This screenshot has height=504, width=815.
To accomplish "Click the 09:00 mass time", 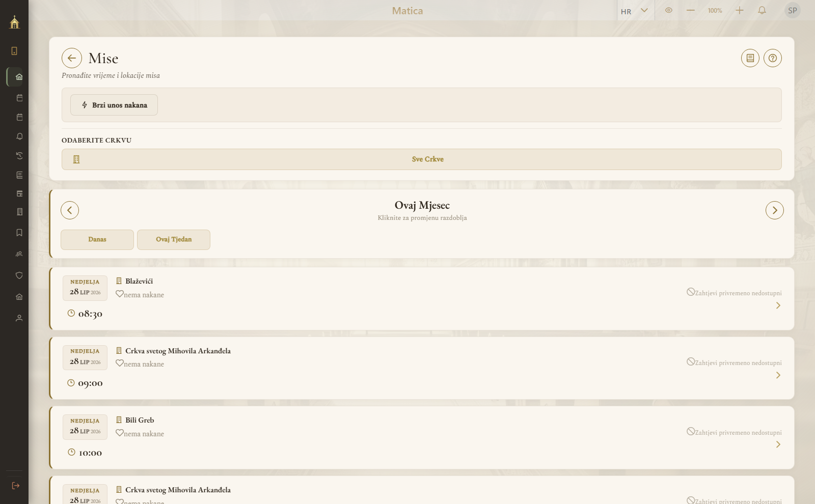I will tap(90, 383).
